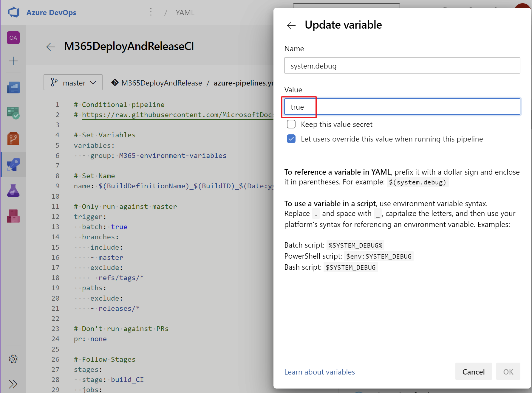This screenshot has width=532, height=393.
Task: Click the 'releases/*' entry on line 21
Action: (119, 308)
